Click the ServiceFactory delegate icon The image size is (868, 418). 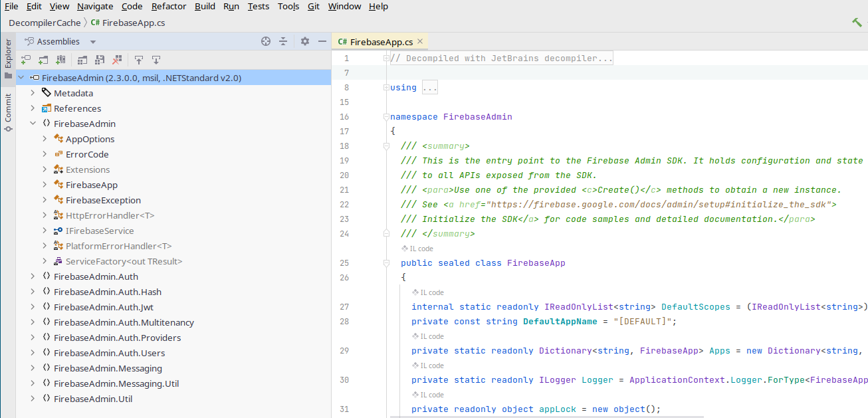(x=58, y=261)
